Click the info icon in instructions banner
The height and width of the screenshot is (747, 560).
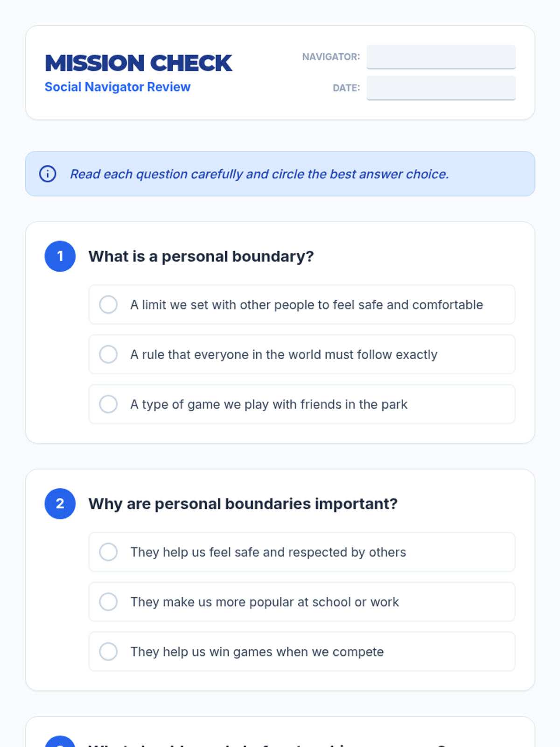[x=48, y=174]
